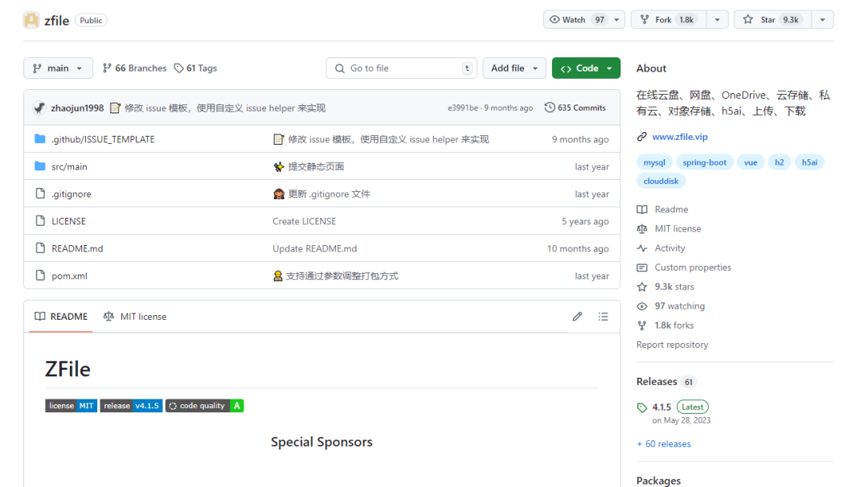
Task: Edit the README using the pencil icon
Action: (577, 317)
